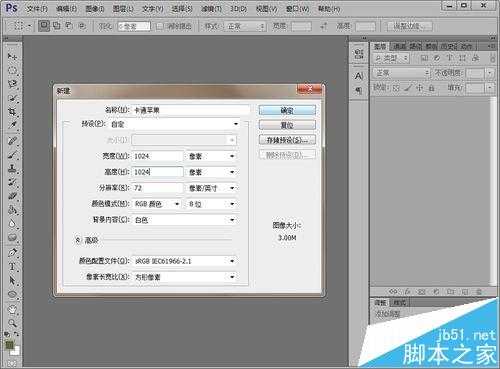Select the Elliptical Marquee tool
500x369 pixels.
[x=12, y=70]
